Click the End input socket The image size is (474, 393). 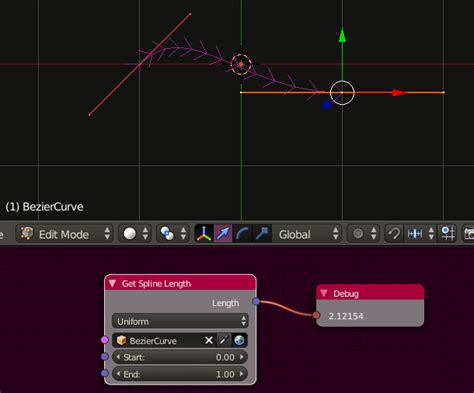(x=105, y=373)
